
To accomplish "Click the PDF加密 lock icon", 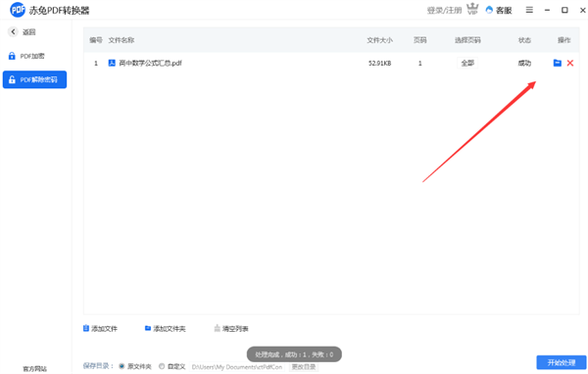I will pos(12,56).
